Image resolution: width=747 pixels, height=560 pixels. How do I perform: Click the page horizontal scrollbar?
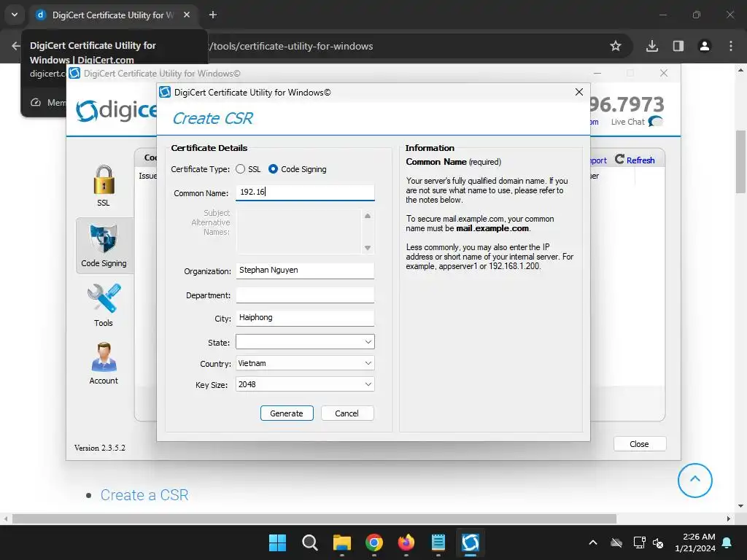[x=314, y=518]
